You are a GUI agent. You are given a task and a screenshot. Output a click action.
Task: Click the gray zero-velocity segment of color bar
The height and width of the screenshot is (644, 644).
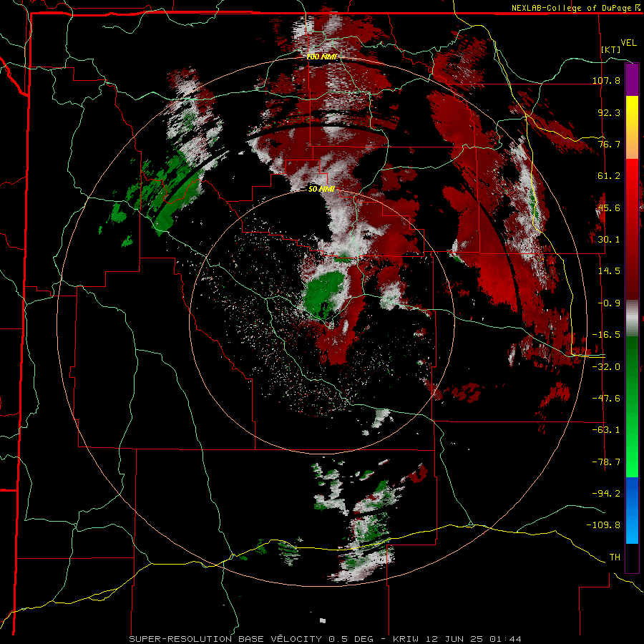click(632, 318)
